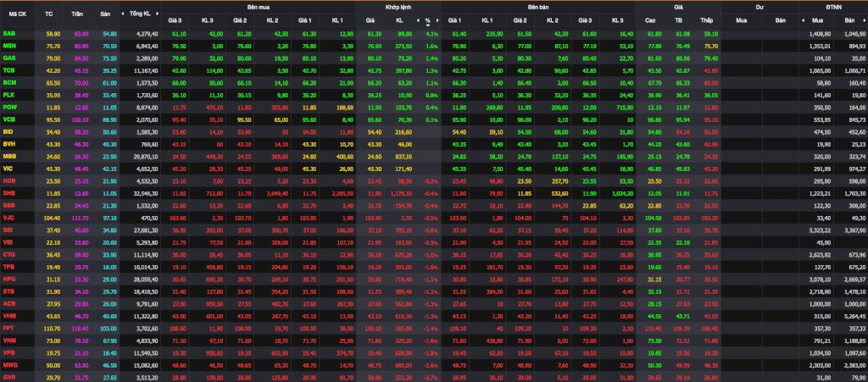The height and width of the screenshot is (382, 868).
Task: Select the MSN ticker symbol
Action: (8, 46)
